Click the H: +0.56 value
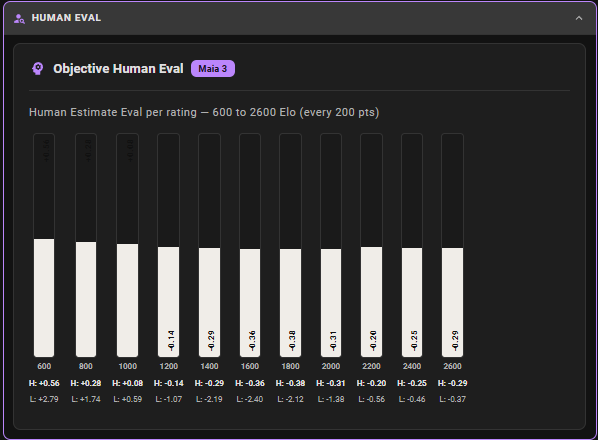Image resolution: width=598 pixels, height=440 pixels. tap(44, 383)
